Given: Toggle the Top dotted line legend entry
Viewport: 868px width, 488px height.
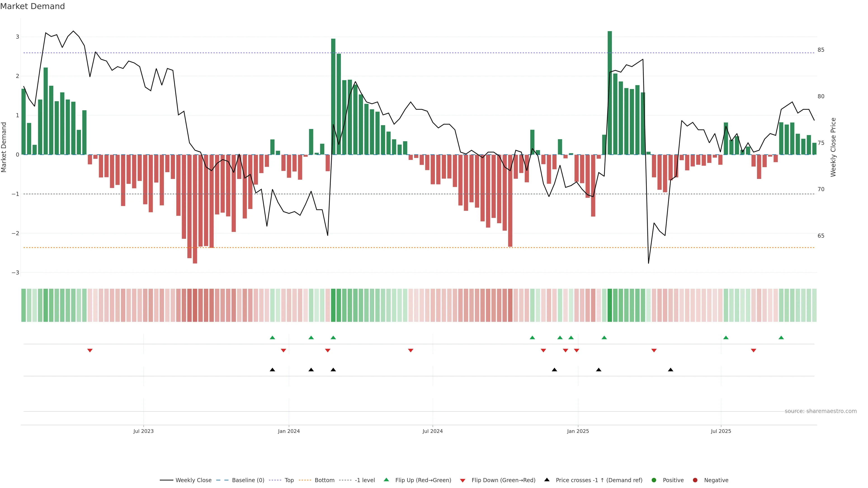Looking at the screenshot, I should 289,480.
